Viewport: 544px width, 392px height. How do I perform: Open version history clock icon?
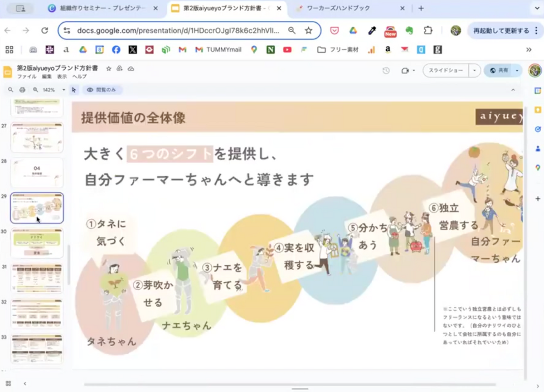click(386, 71)
